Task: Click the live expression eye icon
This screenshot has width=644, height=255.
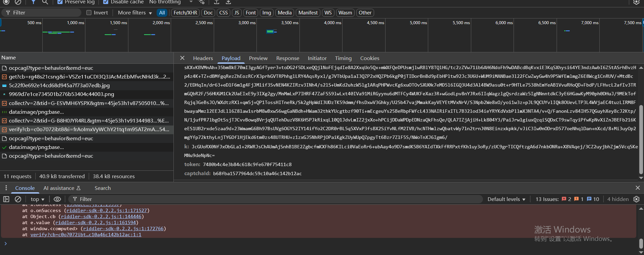Action: click(57, 199)
